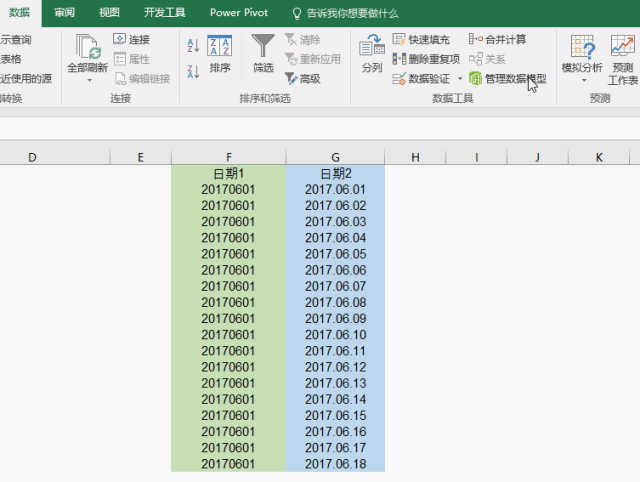Click the Remove Duplicates icon
Screen dimensions: 640x482
399,59
